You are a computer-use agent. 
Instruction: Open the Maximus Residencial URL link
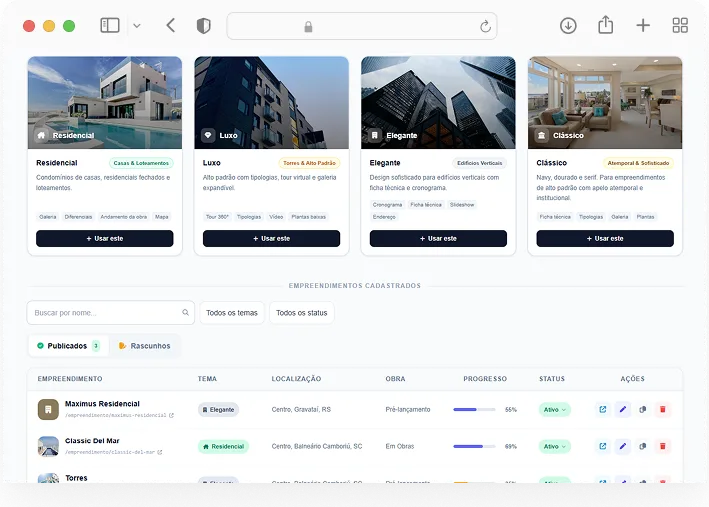pyautogui.click(x=119, y=415)
